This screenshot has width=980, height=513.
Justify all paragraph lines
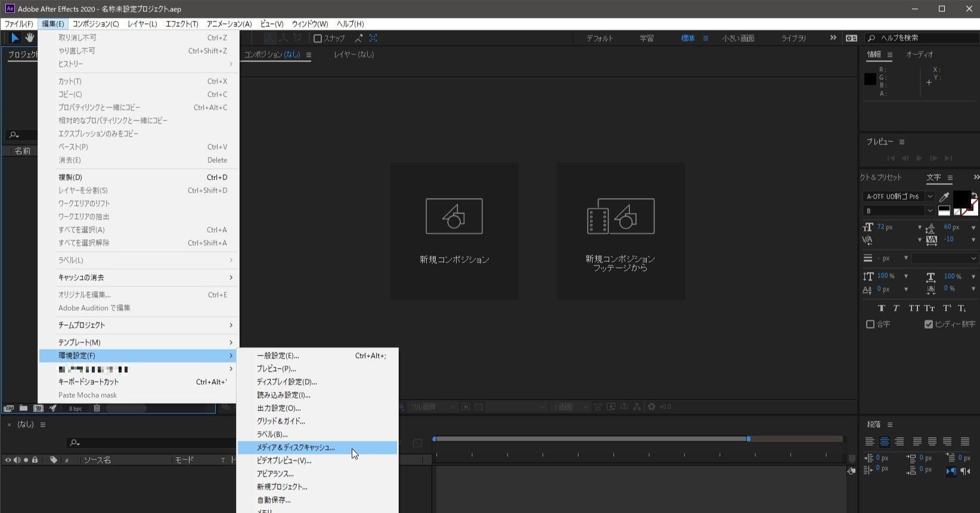965,441
